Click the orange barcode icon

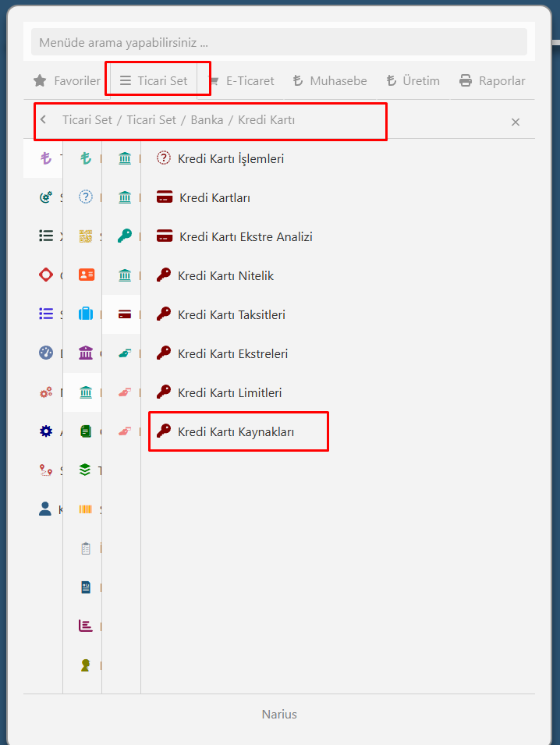click(86, 509)
